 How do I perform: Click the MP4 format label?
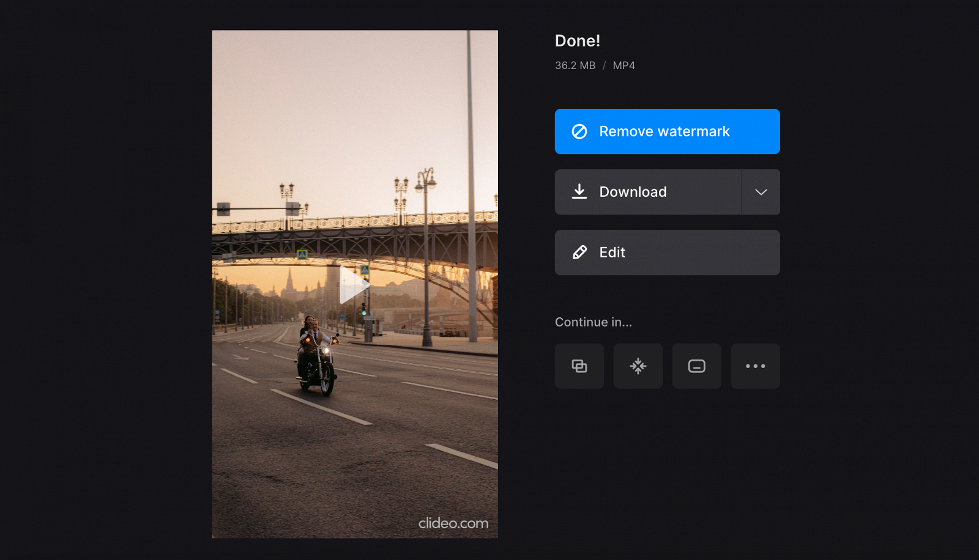624,65
